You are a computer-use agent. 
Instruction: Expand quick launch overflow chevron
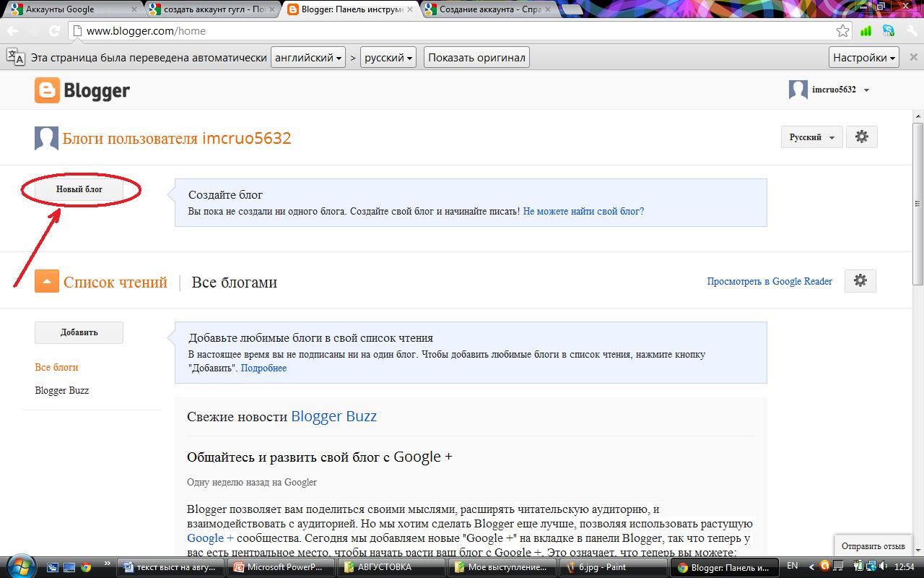pyautogui.click(x=108, y=563)
